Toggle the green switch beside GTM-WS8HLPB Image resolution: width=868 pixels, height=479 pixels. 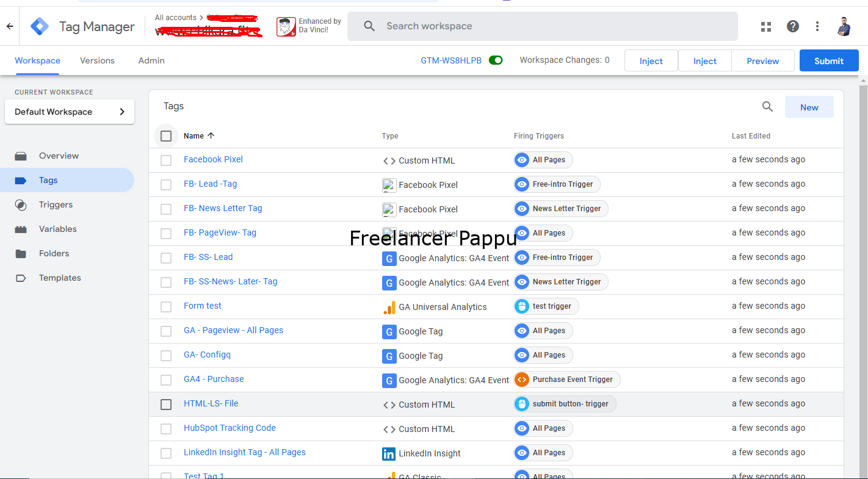pyautogui.click(x=496, y=60)
